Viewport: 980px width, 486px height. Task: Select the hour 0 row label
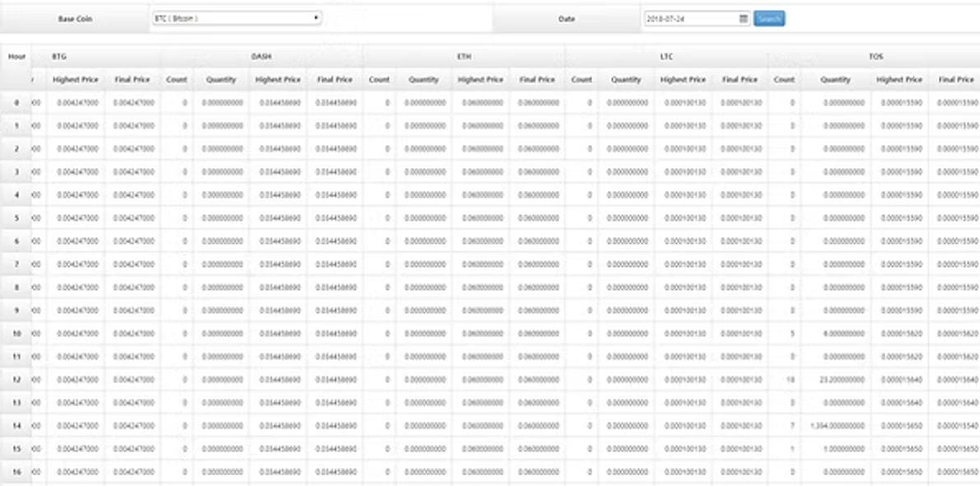click(x=16, y=103)
